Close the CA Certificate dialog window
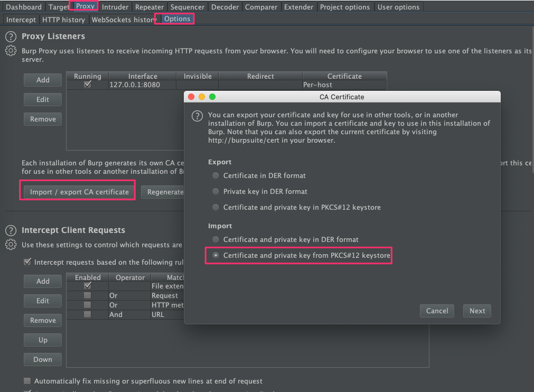The width and height of the screenshot is (534, 392). 191,97
